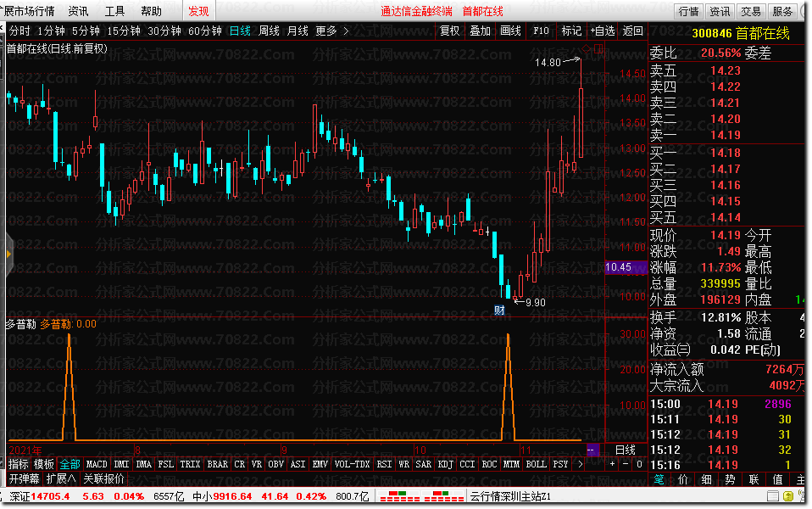The height and width of the screenshot is (509, 812).
Task: Add stock to watchlist with +自选
Action: [x=603, y=31]
